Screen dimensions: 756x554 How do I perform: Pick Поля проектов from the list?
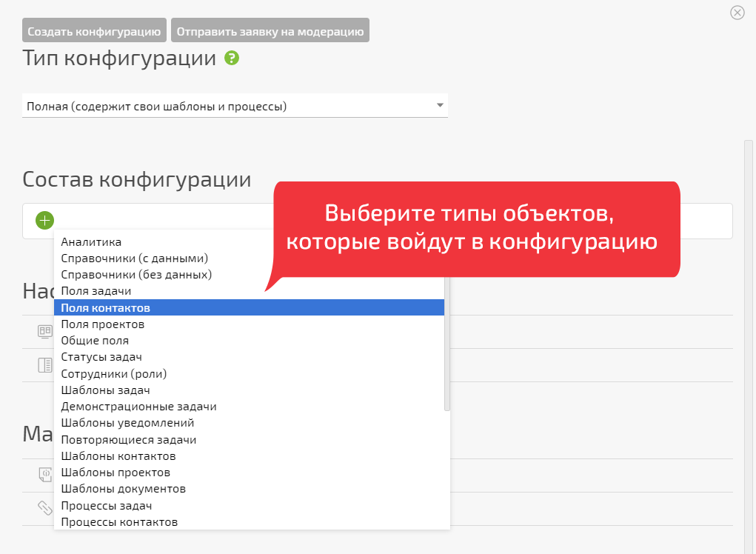250,324
